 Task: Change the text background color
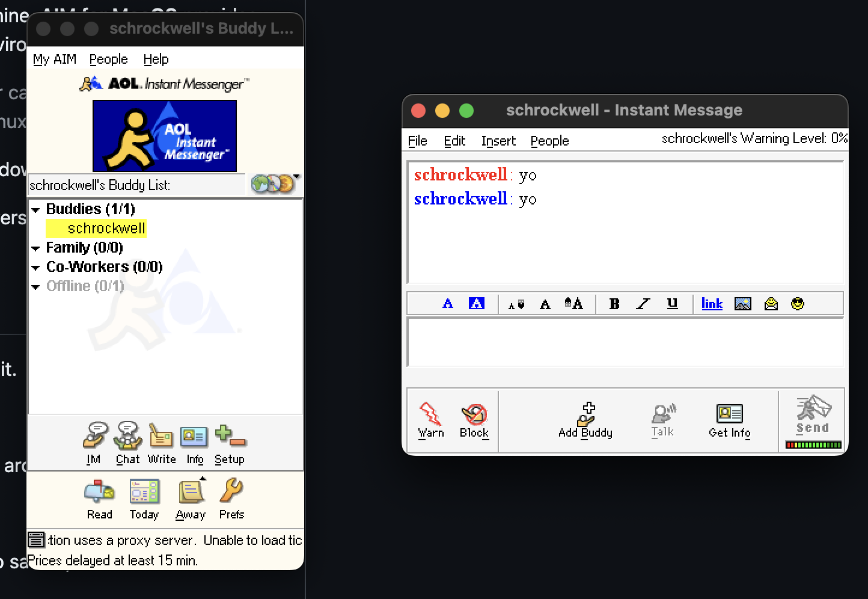[476, 304]
